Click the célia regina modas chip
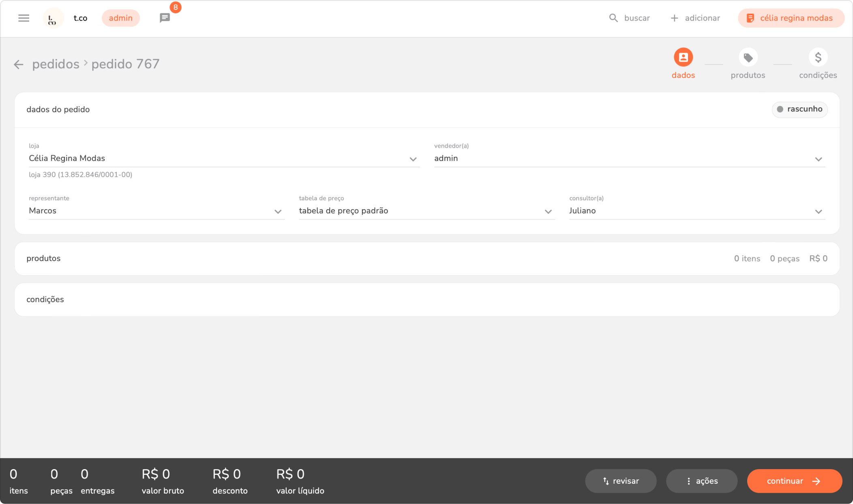The height and width of the screenshot is (504, 853). point(791,18)
